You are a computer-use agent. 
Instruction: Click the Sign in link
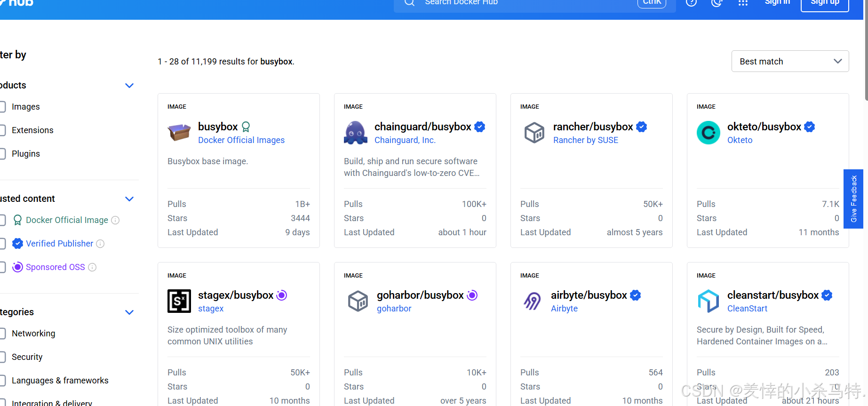pyautogui.click(x=777, y=2)
